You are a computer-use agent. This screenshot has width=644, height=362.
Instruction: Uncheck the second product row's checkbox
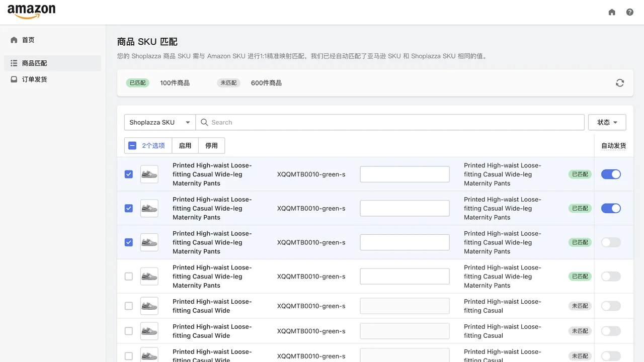point(129,208)
